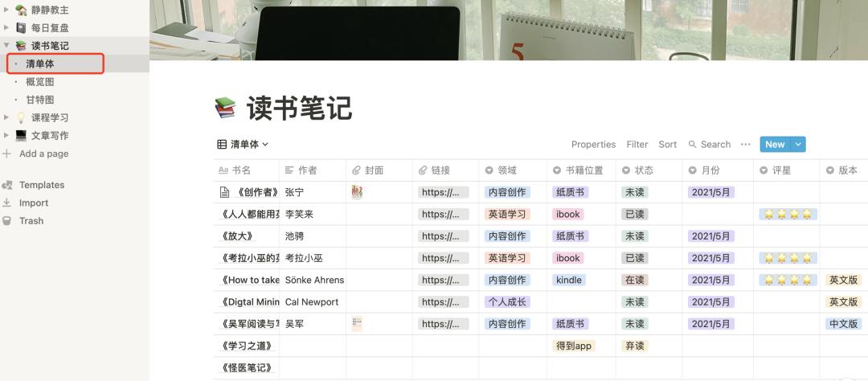Expand the 课程学习 sidebar page
The height and width of the screenshot is (381, 868).
click(6, 117)
